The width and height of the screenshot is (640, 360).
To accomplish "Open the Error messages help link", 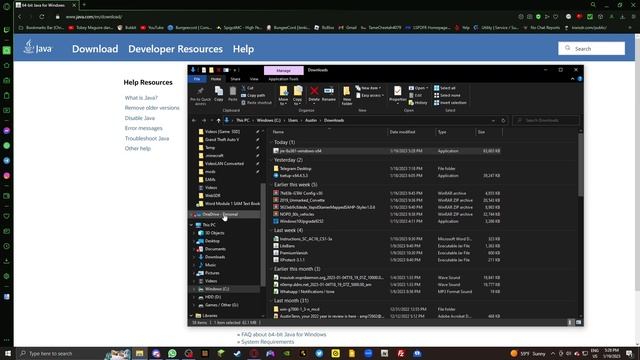I will 144,128.
